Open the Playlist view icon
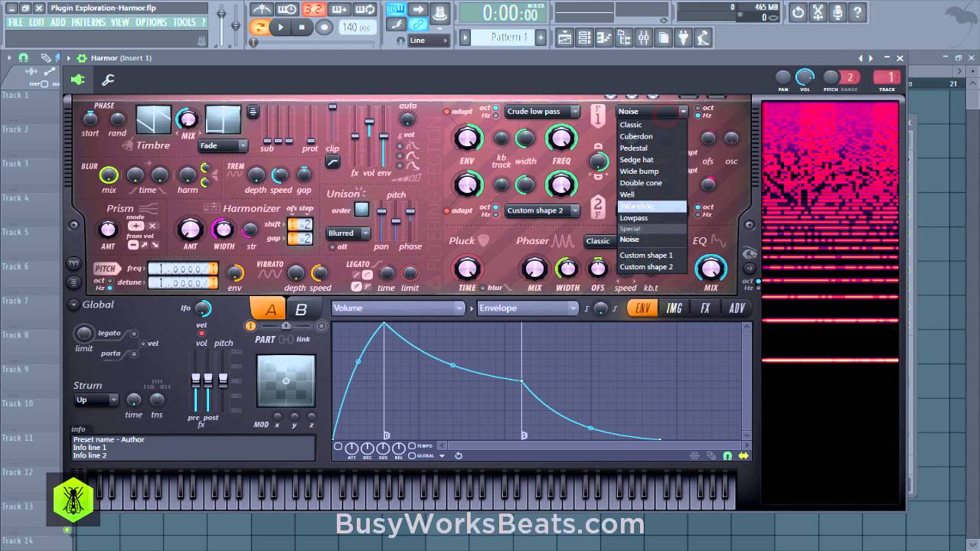Image resolution: width=980 pixels, height=551 pixels. 565,37
